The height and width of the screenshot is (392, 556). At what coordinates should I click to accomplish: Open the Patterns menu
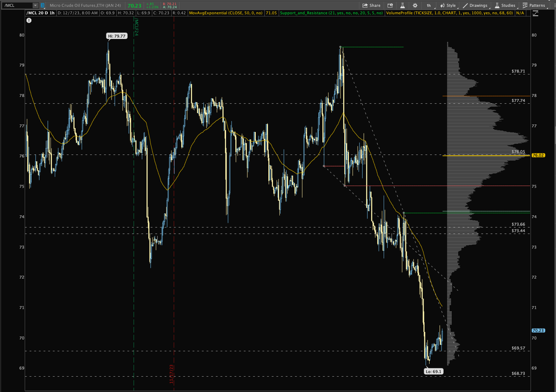(x=534, y=5)
